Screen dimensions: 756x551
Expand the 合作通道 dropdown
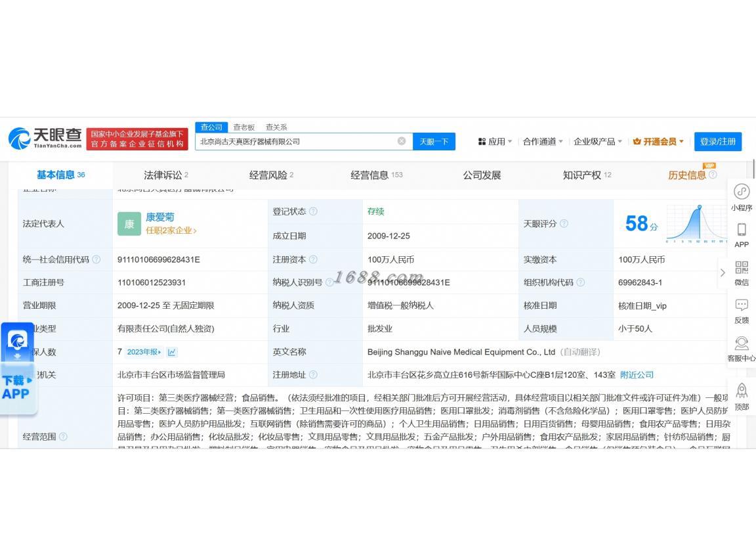point(543,141)
